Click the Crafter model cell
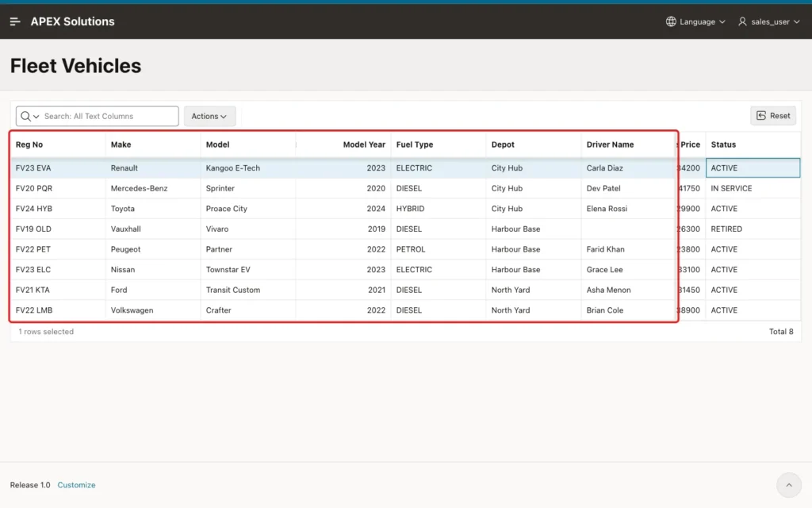Viewport: 812px width, 508px height. coord(248,310)
